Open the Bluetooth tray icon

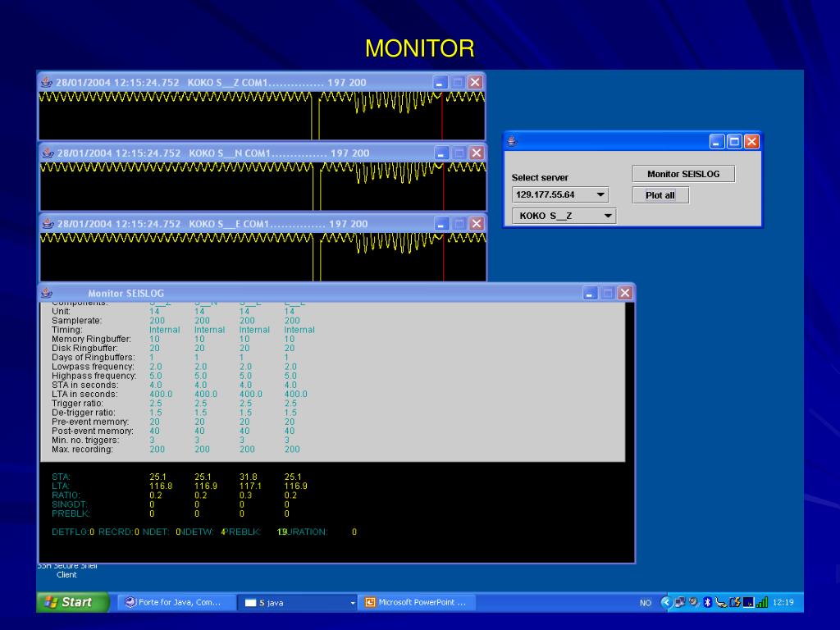coord(707,602)
